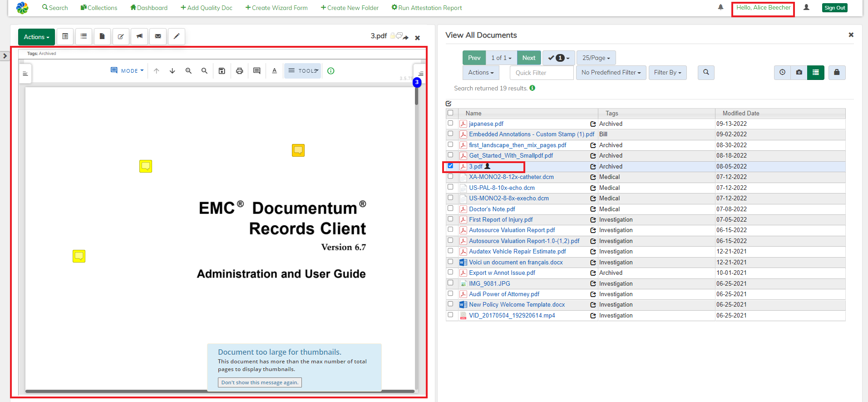Click the Sign Out button
Viewport: 868px width, 402px height.
point(834,8)
